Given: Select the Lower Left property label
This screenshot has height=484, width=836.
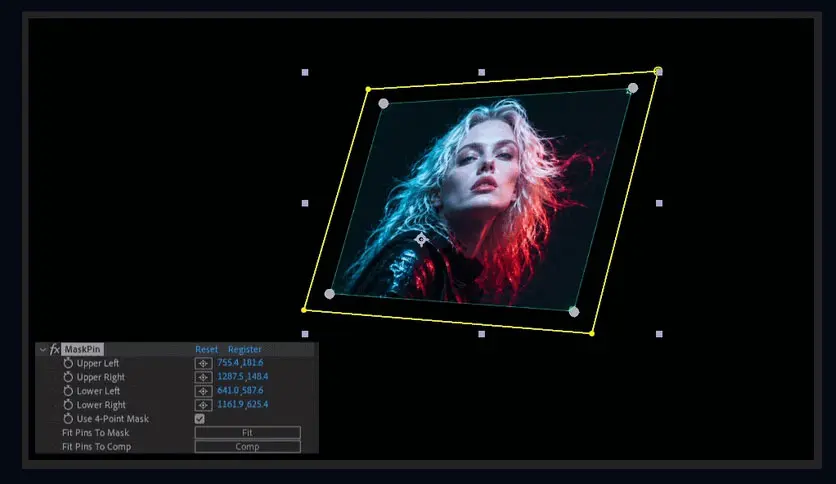Looking at the screenshot, I should pos(98,391).
